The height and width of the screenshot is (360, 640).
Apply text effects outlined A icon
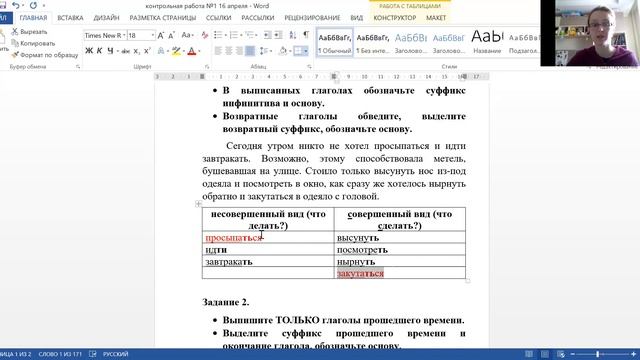point(161,51)
